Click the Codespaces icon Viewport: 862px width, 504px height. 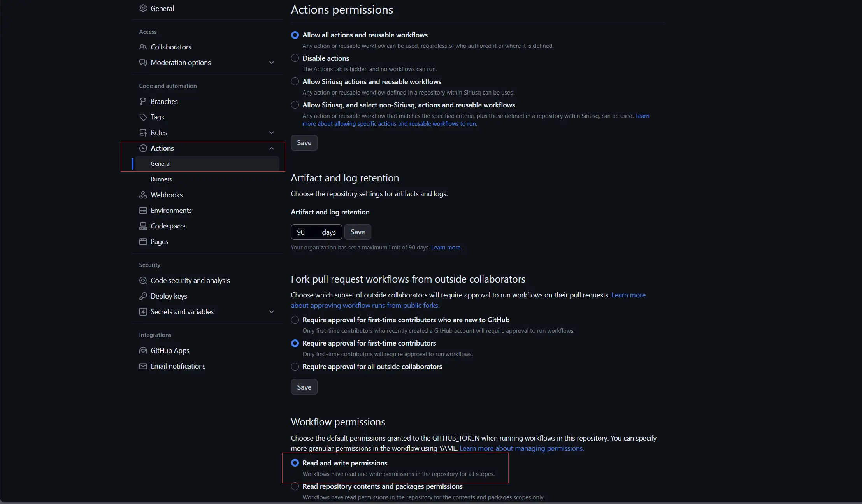143,226
